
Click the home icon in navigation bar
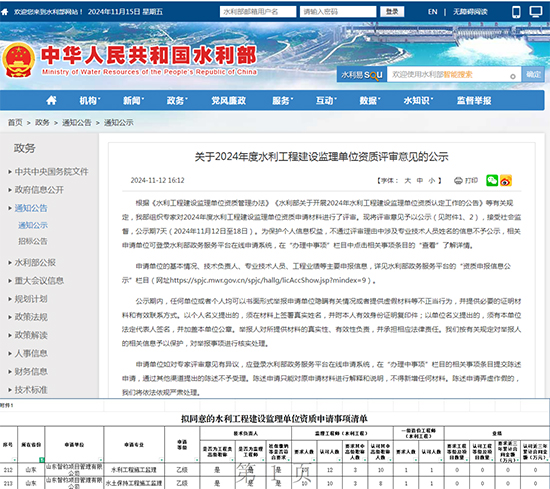[x=51, y=101]
